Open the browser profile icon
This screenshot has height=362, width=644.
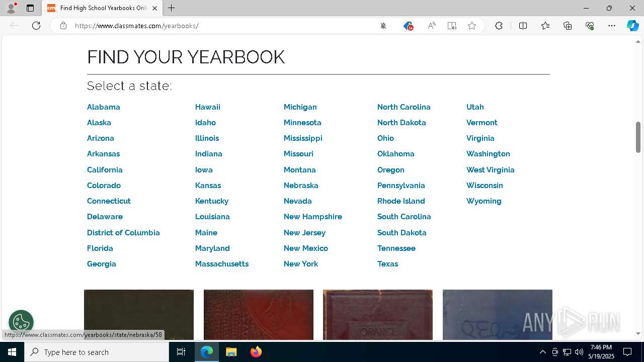(11, 8)
